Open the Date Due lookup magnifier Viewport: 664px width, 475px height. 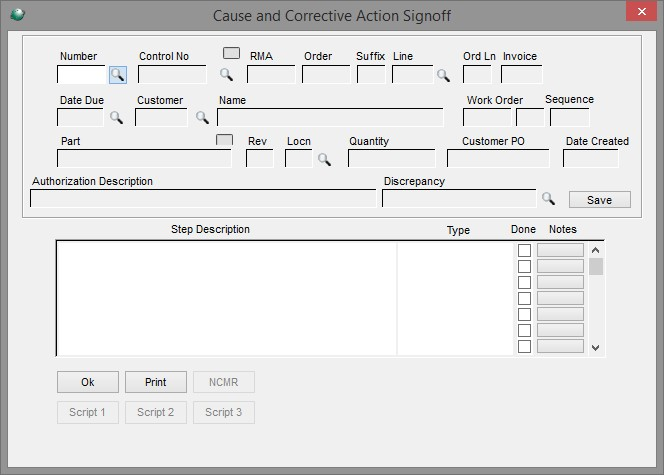click(x=116, y=117)
